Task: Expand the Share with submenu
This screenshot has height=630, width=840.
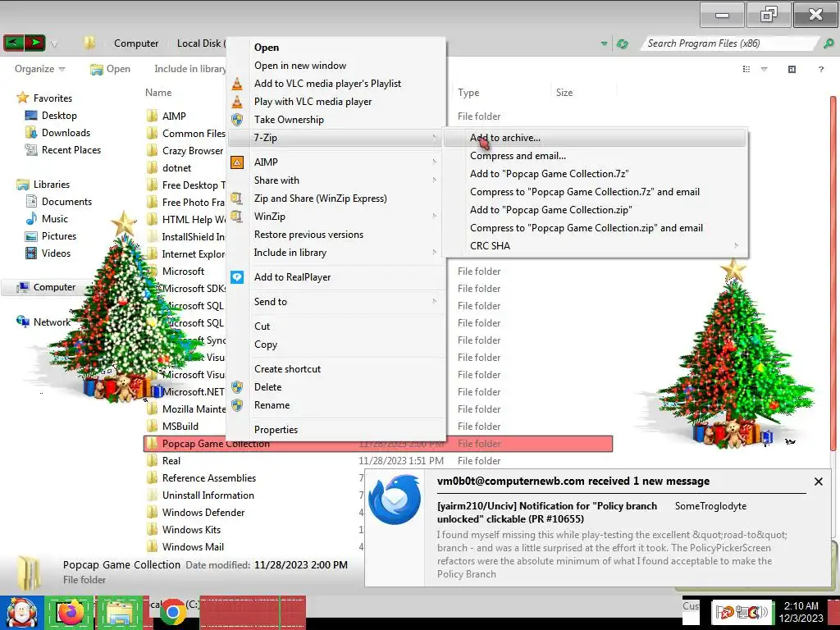Action: (x=336, y=180)
